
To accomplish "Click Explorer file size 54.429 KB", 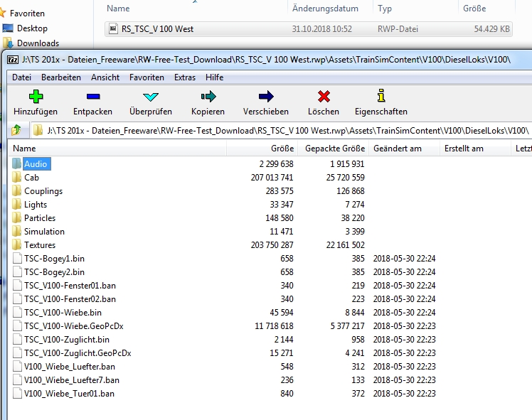I will coord(492,29).
